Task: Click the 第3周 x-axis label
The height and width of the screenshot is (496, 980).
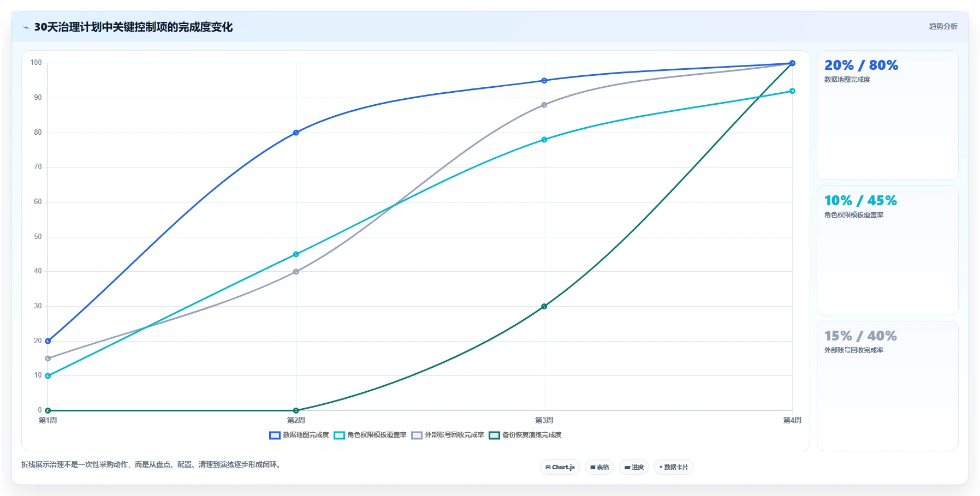Action: [x=544, y=420]
